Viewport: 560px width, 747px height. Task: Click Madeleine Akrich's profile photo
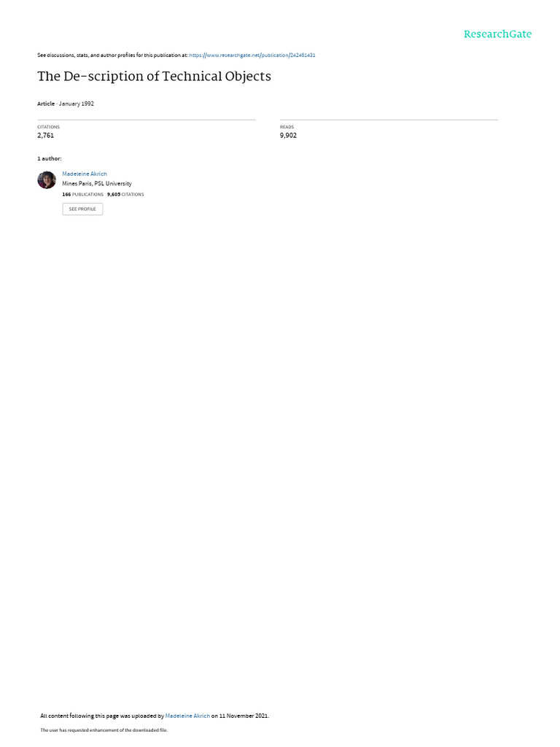click(x=47, y=180)
